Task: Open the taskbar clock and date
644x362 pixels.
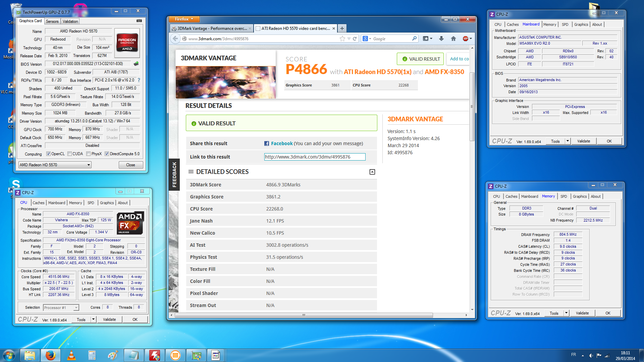Action: pyautogui.click(x=625, y=355)
